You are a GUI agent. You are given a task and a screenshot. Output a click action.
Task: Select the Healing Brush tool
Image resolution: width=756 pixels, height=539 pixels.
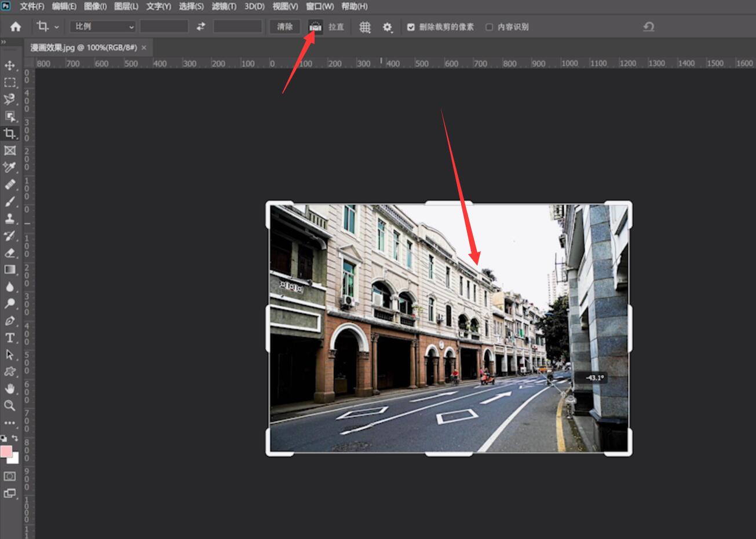[x=10, y=185]
